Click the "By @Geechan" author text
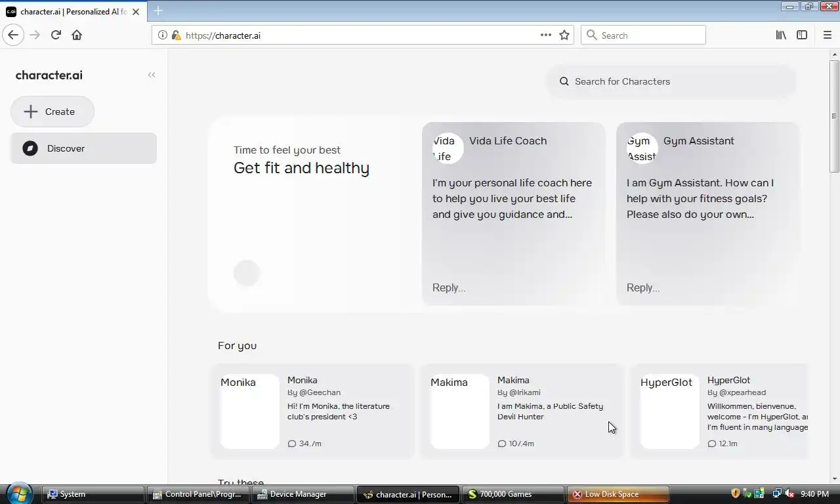This screenshot has width=840, height=504. point(314,392)
